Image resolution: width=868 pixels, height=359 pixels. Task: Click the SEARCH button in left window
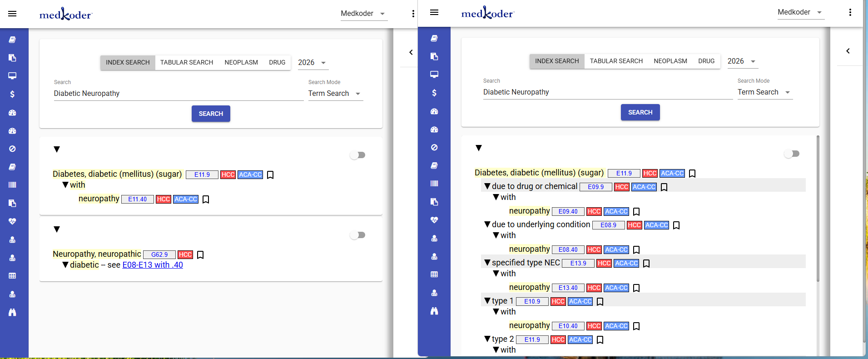211,114
